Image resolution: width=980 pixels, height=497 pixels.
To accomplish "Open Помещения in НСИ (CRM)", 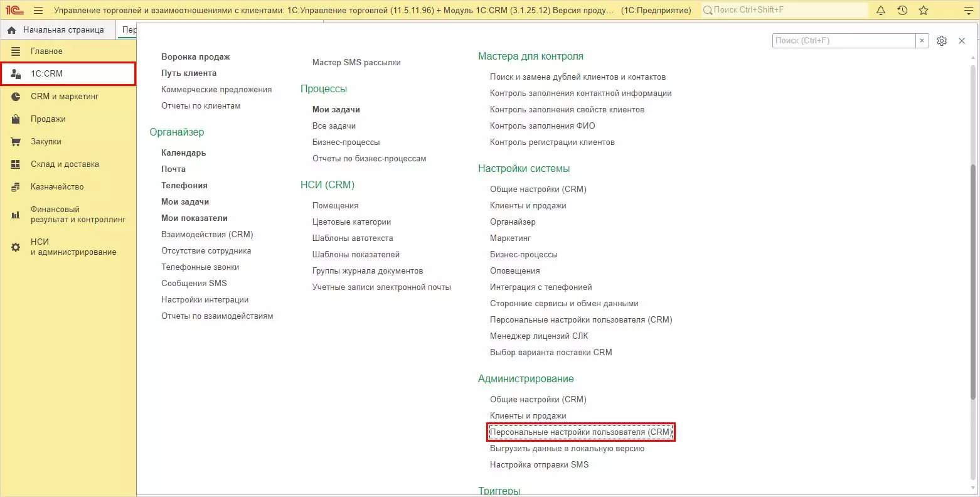I will pos(336,206).
